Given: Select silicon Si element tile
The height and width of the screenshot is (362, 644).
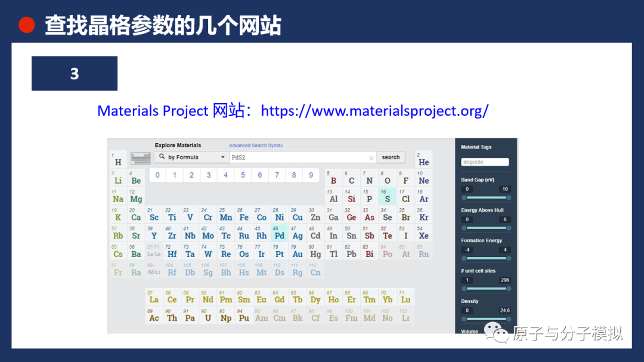Looking at the screenshot, I should (351, 196).
